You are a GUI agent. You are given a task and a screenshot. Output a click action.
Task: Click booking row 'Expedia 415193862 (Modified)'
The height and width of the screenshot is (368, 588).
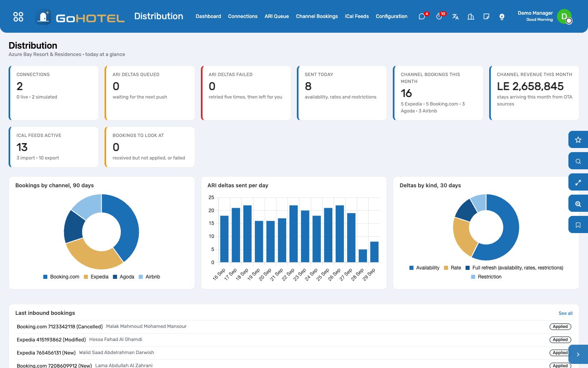coord(294,340)
